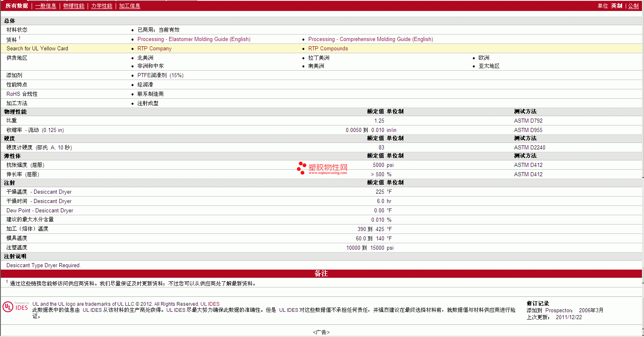644x337 pixels.
Task: Click 干燥温度 - Desiccant Dryer row label
Action: point(39,192)
